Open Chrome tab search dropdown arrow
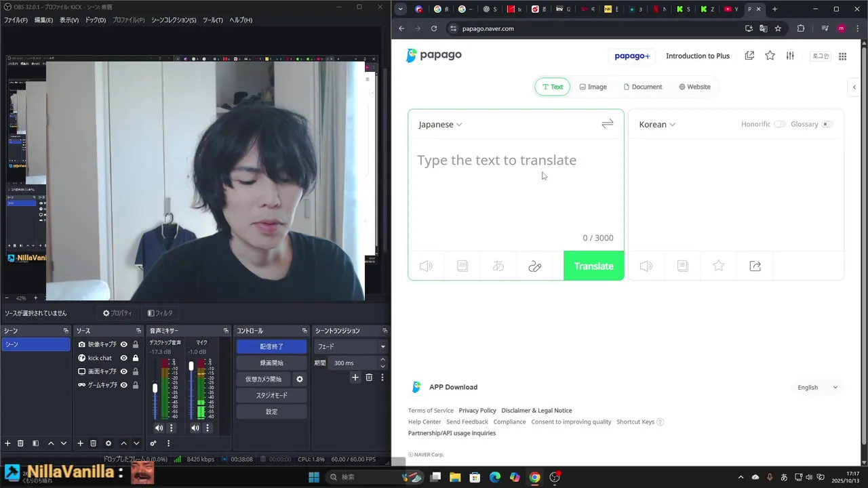Image resolution: width=868 pixels, height=488 pixels. (401, 9)
